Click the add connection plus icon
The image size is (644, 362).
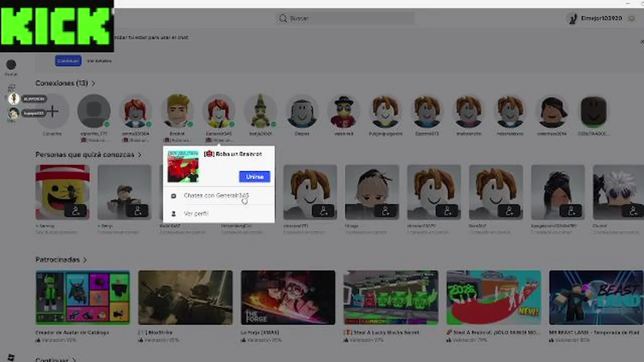(x=52, y=111)
